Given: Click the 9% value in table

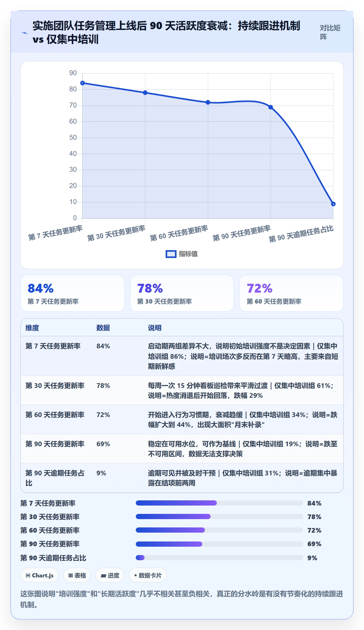Looking at the screenshot, I should pos(101,473).
